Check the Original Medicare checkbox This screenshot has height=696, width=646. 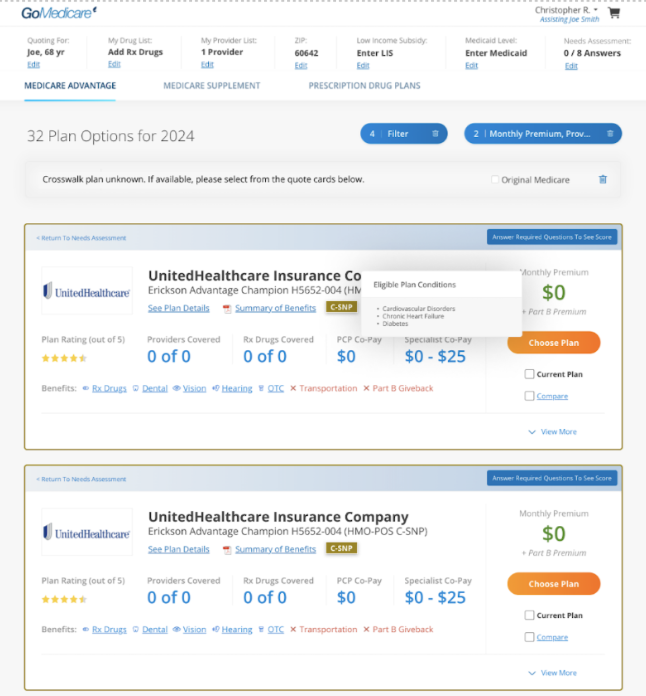pos(495,179)
